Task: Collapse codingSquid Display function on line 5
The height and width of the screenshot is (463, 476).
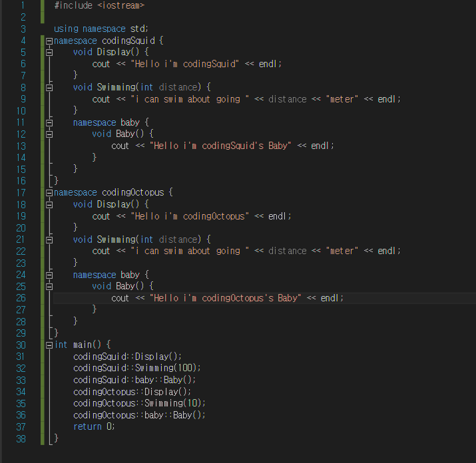Action: 49,53
